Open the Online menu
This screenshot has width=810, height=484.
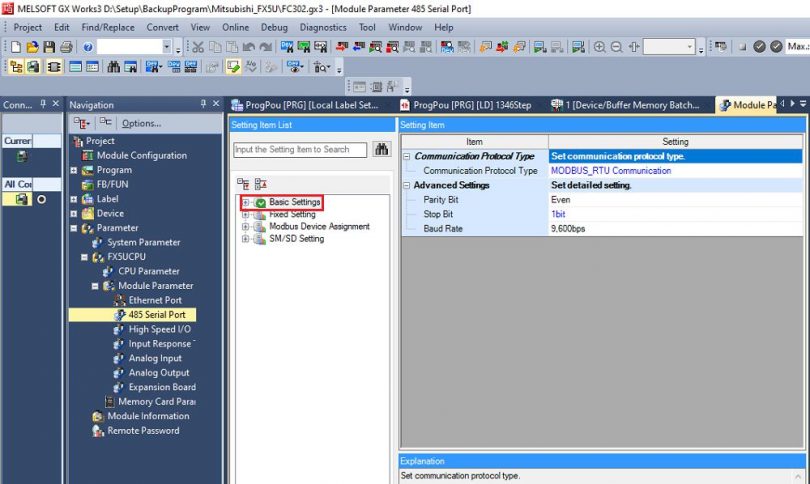236,27
